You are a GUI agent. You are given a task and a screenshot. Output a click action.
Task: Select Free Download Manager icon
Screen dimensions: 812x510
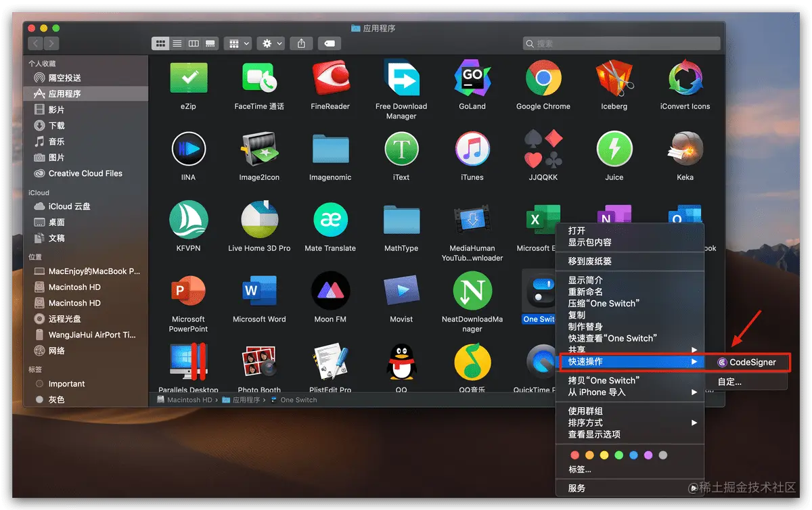tap(401, 79)
